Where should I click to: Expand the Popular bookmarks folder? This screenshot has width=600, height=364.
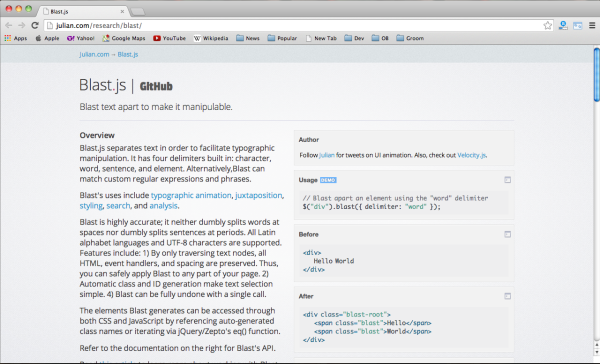pos(282,38)
